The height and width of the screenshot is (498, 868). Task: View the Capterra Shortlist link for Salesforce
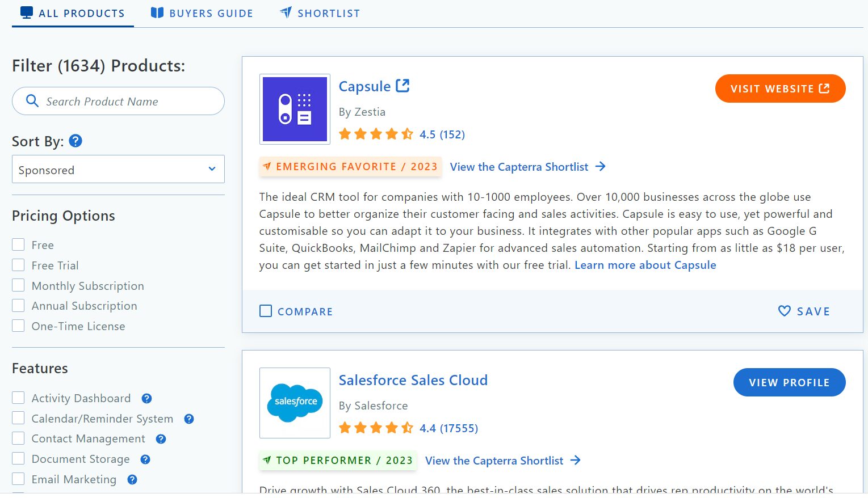[494, 461]
